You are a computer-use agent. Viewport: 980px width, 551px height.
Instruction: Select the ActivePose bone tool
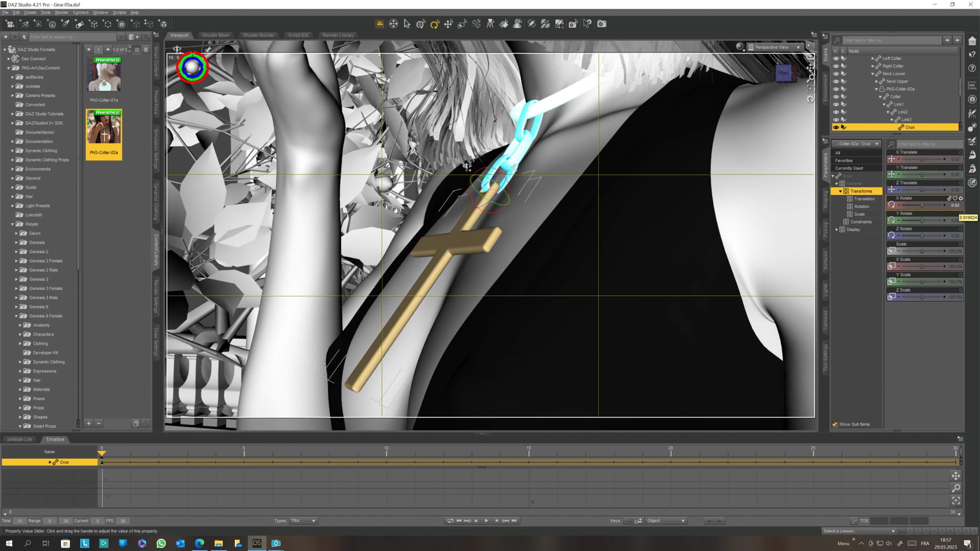click(476, 24)
